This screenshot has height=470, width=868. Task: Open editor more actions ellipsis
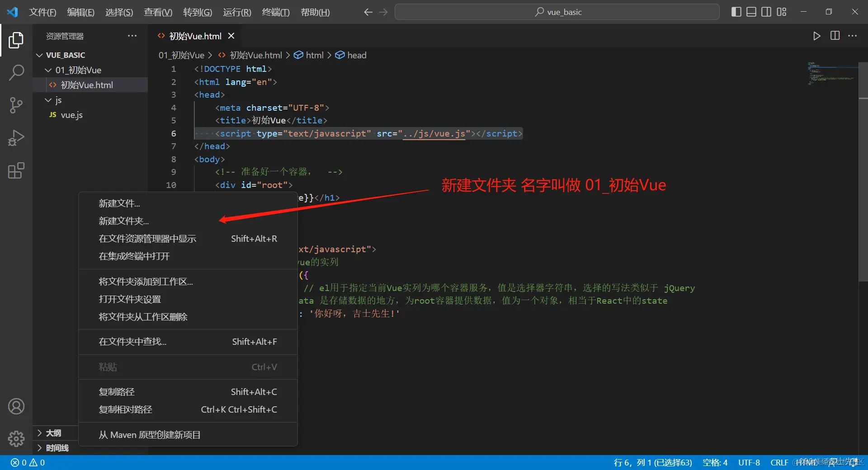pos(853,36)
